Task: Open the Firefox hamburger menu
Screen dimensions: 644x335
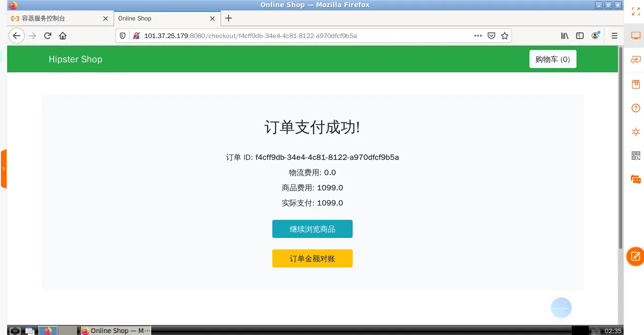Action: (x=614, y=36)
